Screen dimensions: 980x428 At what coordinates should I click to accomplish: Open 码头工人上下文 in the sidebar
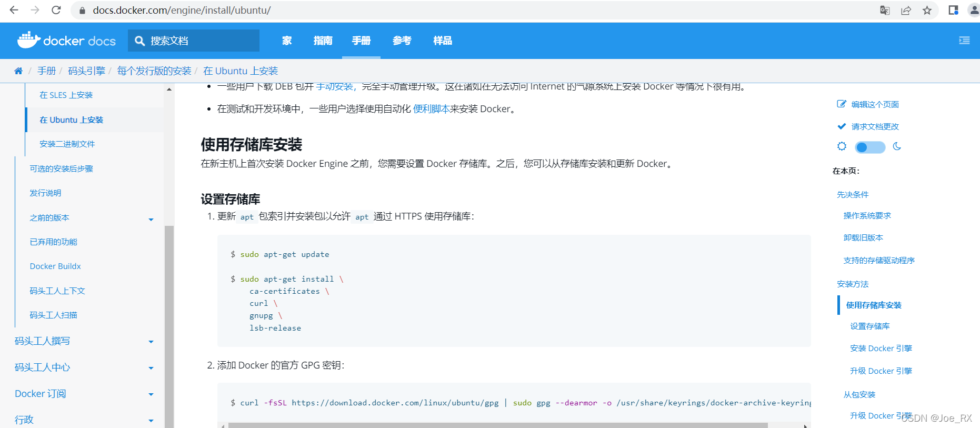click(57, 291)
